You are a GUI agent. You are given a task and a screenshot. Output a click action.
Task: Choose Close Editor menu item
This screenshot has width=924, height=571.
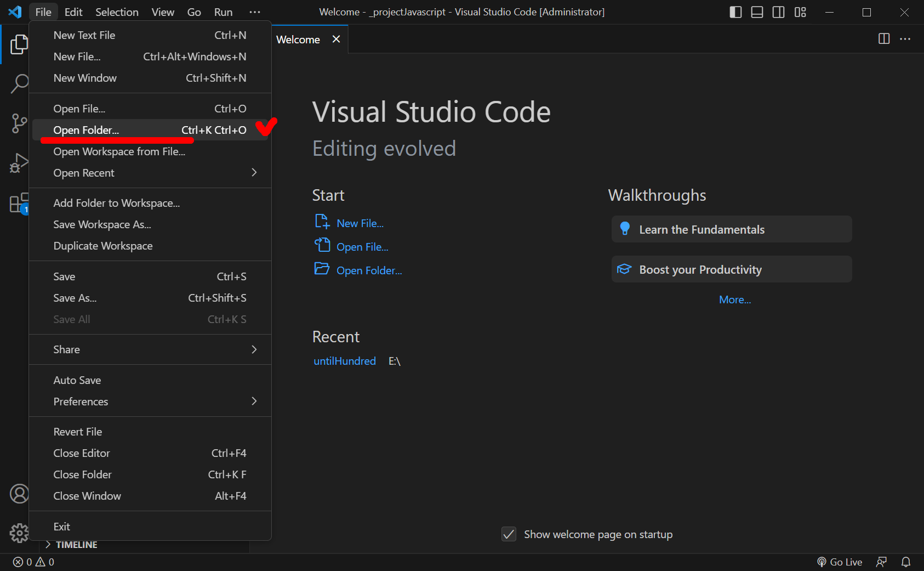(x=150, y=453)
